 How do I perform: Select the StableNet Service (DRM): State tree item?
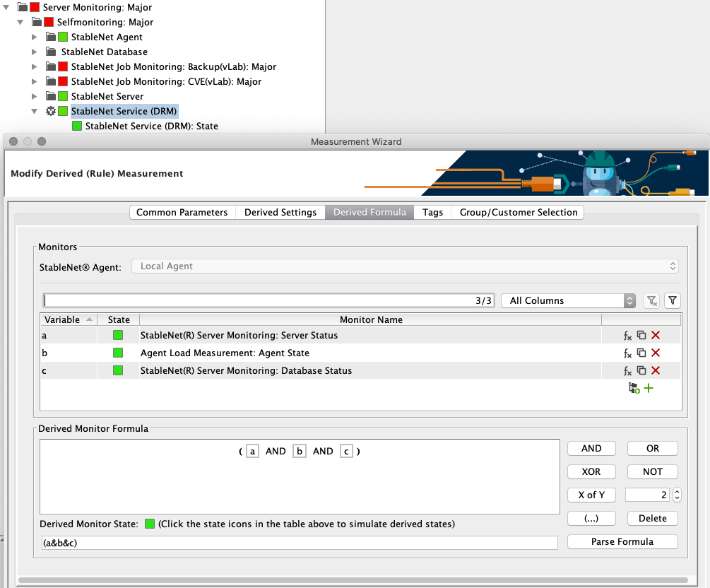[x=152, y=126]
